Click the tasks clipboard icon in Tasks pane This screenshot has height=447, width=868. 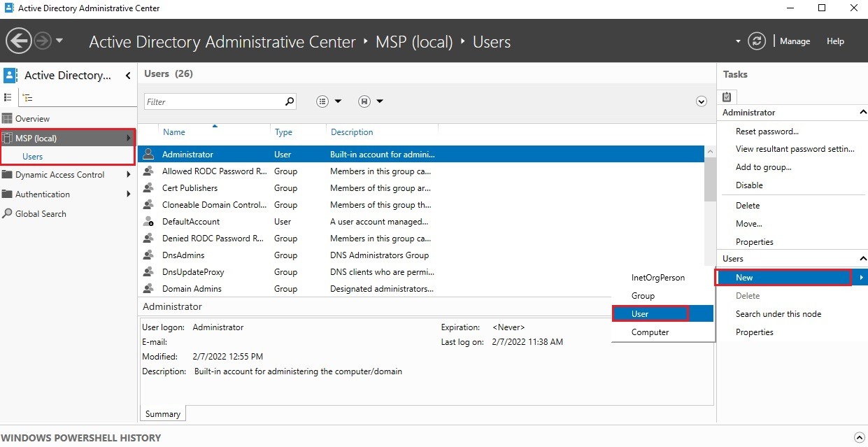726,97
